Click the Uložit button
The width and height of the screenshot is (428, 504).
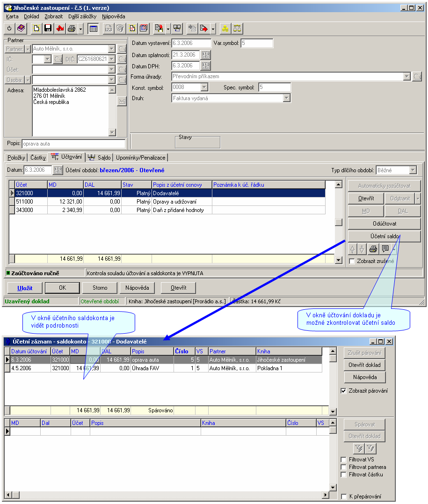(25, 288)
